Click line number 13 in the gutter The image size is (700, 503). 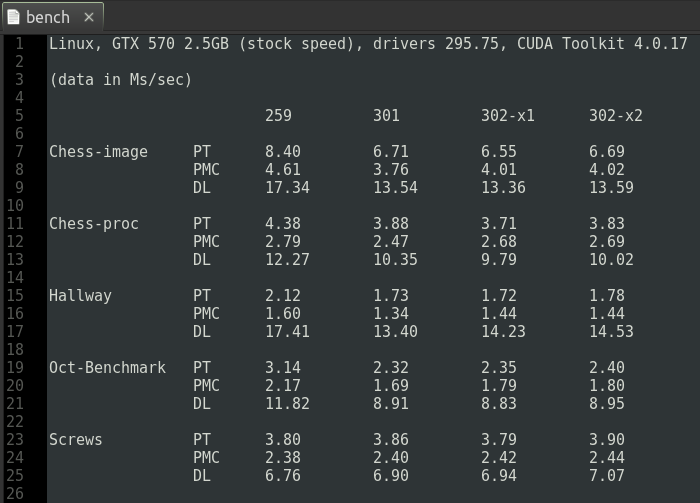point(15,260)
